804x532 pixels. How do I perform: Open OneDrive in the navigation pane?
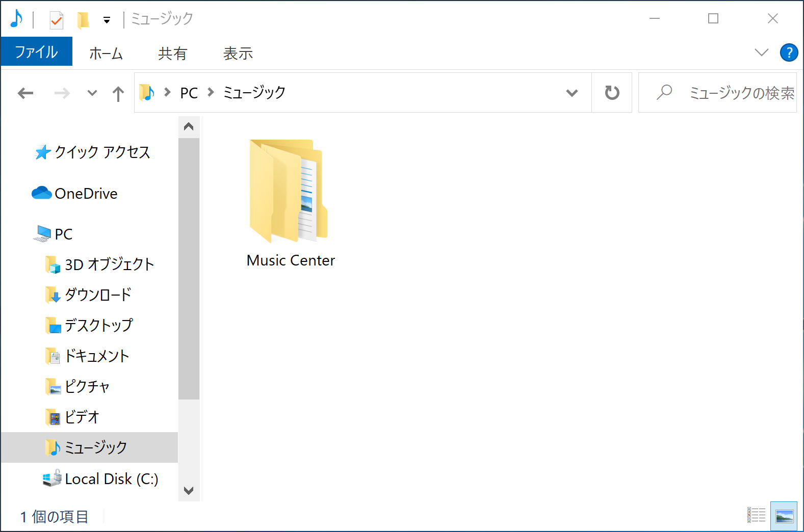click(86, 194)
